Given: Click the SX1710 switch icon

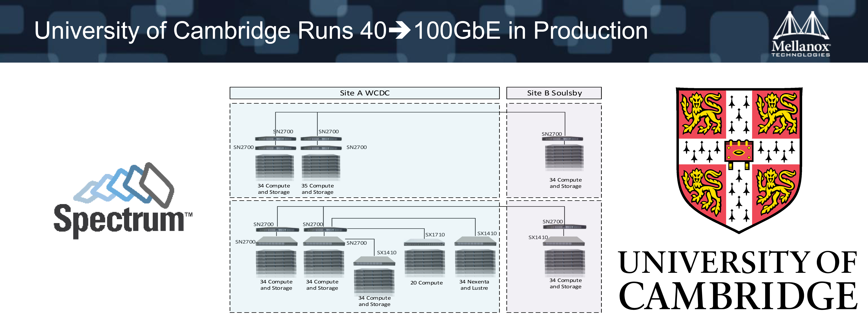Looking at the screenshot, I should pos(424,242).
